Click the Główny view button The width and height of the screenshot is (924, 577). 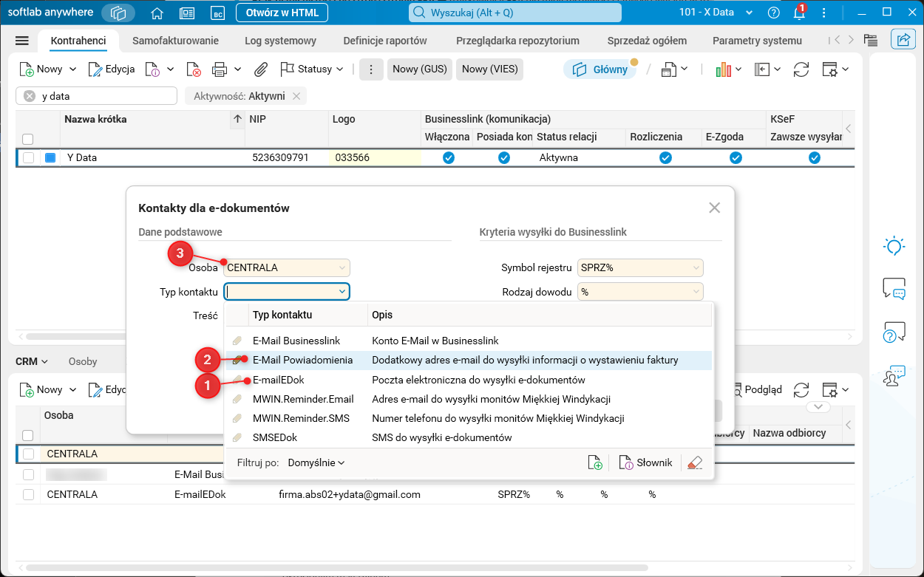coord(600,69)
